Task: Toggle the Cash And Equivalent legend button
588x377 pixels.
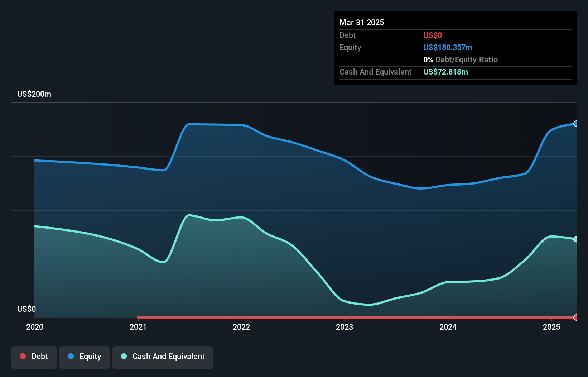Action: pyautogui.click(x=163, y=357)
